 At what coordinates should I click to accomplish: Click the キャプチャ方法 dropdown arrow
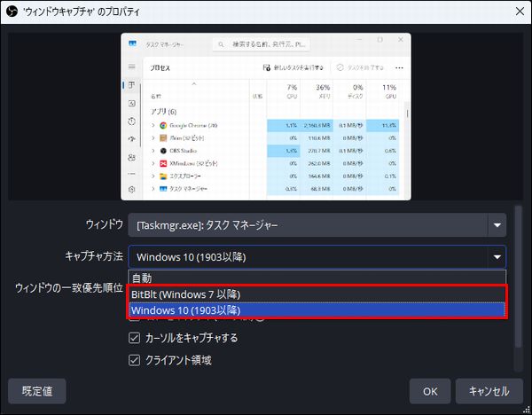pos(497,257)
